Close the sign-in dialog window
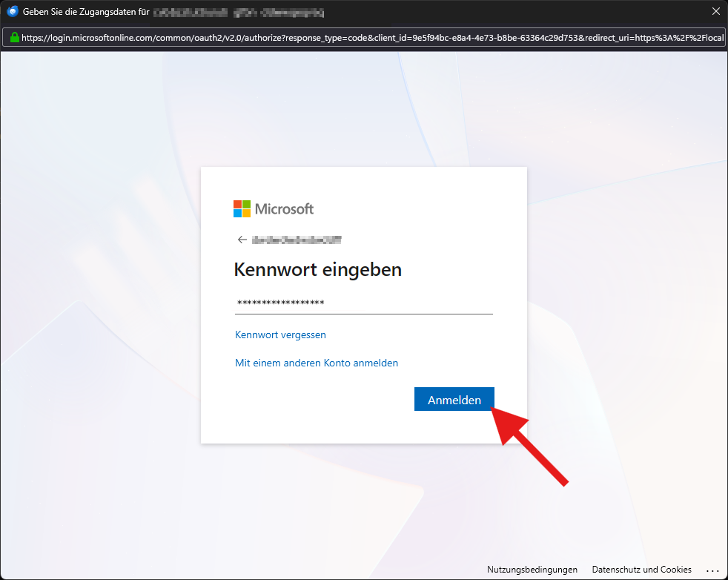This screenshot has width=728, height=580. 715,12
